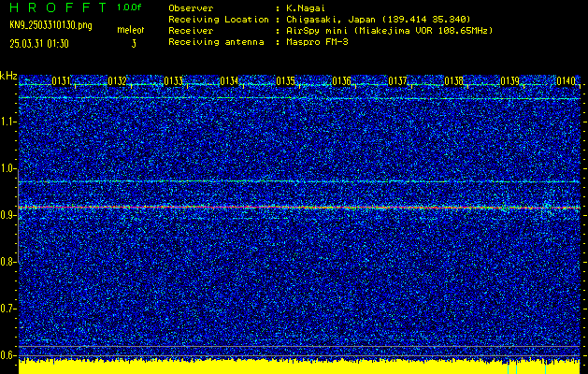Click the 0135 time marker
588x374 pixels.
286,80
